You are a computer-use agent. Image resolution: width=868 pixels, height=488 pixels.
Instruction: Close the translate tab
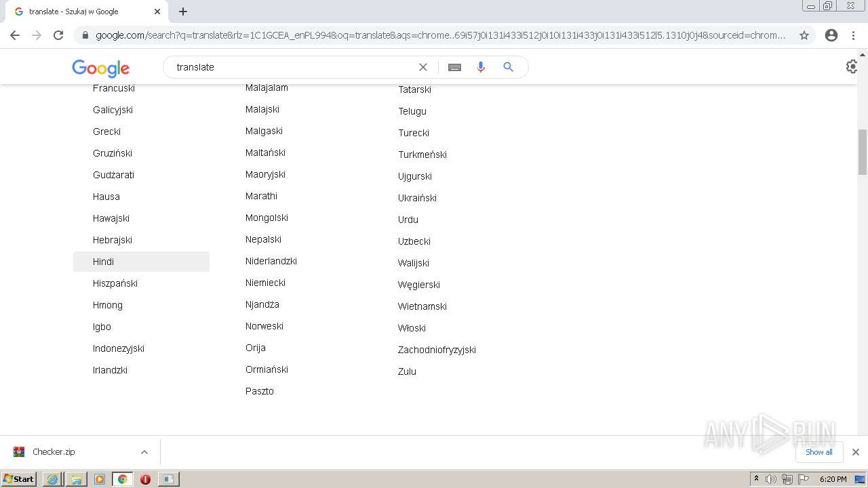[157, 12]
